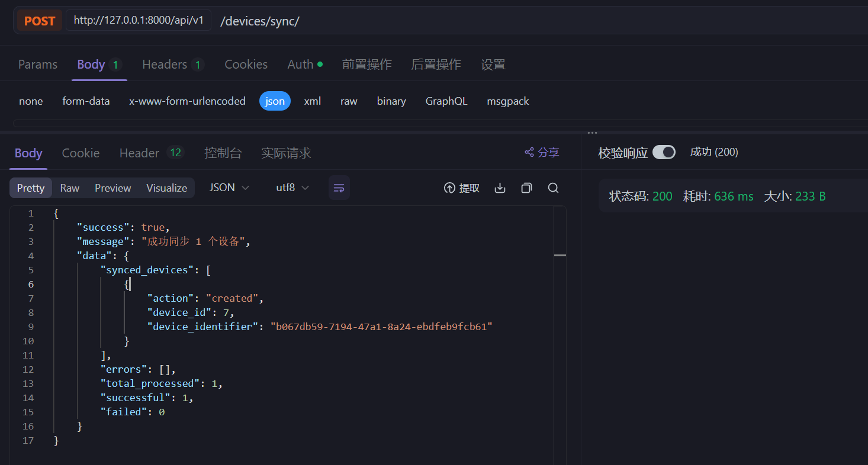
Task: Open the 成功 (200) response example dropdown
Action: tap(714, 152)
